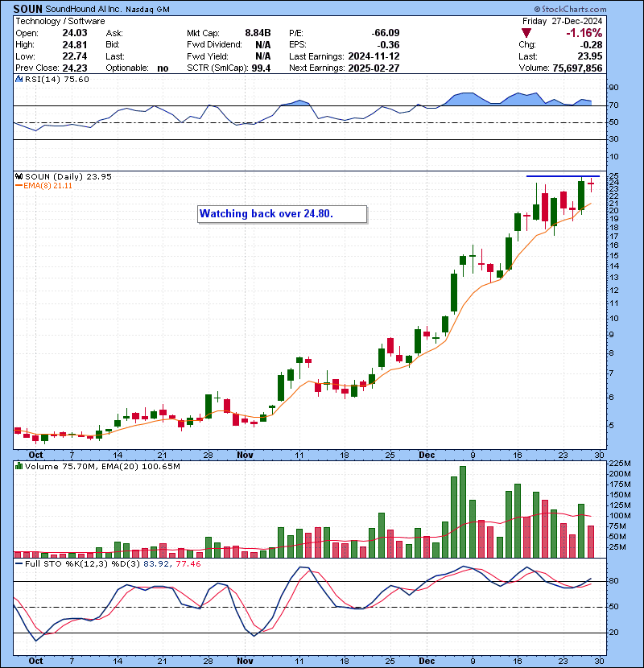This screenshot has height=668, width=644.
Task: Click the Last price 23.95 in the header
Action: (x=590, y=56)
